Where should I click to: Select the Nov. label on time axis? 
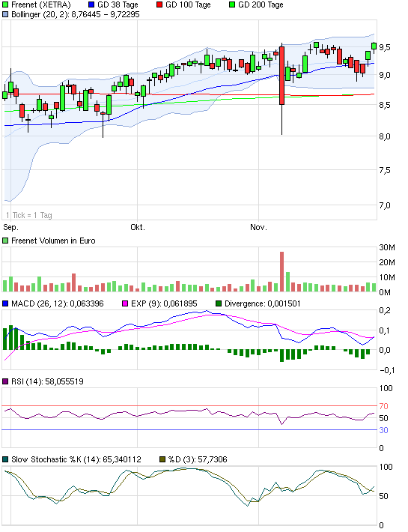(x=258, y=227)
